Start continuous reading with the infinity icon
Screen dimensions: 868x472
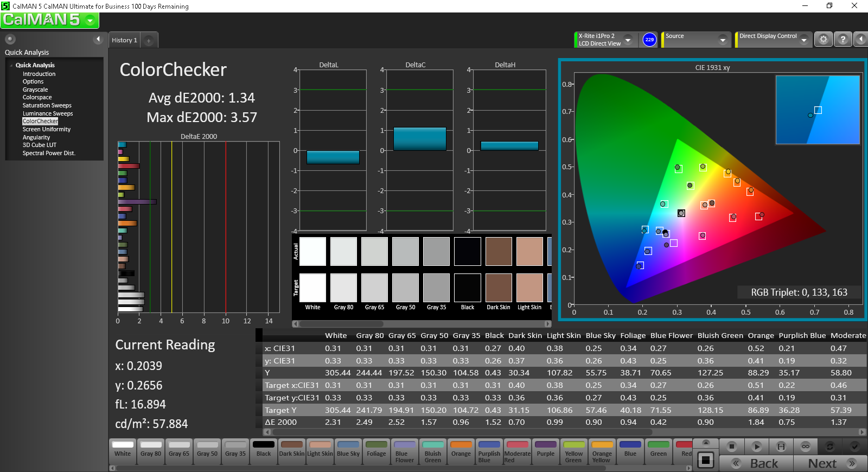pyautogui.click(x=806, y=447)
